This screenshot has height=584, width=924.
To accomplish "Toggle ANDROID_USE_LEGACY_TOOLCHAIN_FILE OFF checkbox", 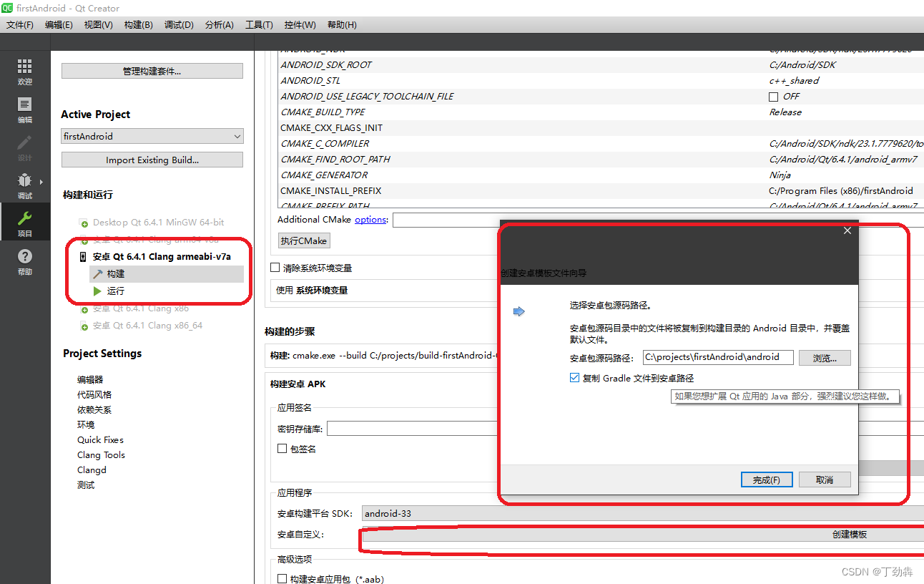I will pyautogui.click(x=774, y=97).
